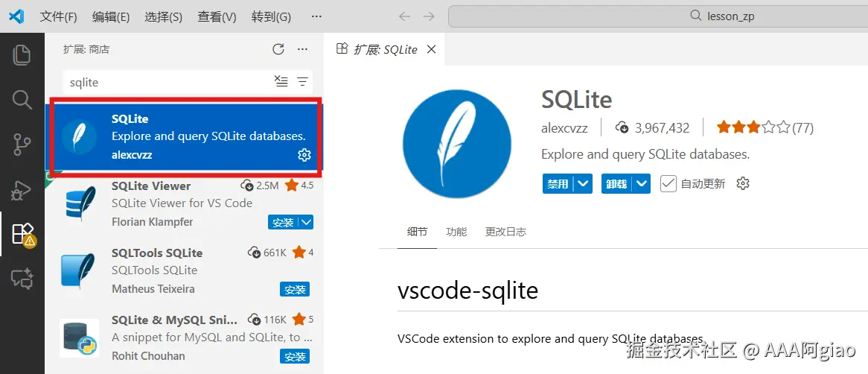Select SQLTools SQLite title in list
The width and height of the screenshot is (868, 374).
(x=157, y=253)
